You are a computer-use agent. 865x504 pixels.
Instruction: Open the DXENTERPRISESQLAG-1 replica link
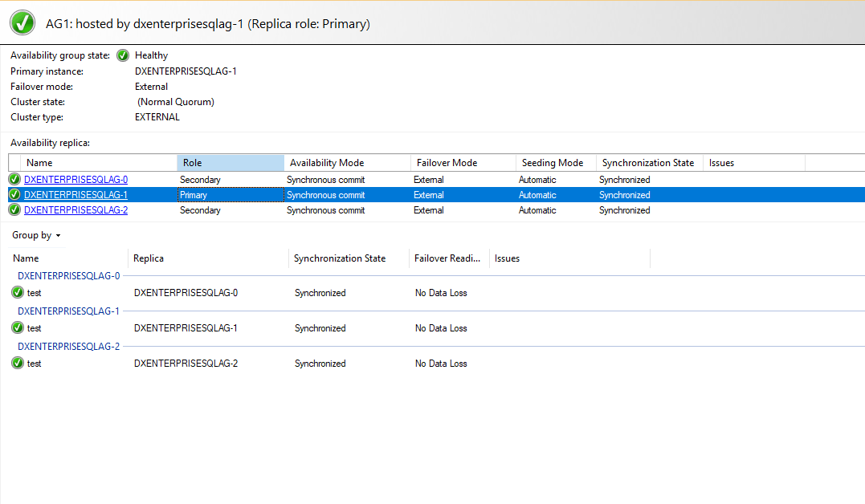click(x=75, y=195)
